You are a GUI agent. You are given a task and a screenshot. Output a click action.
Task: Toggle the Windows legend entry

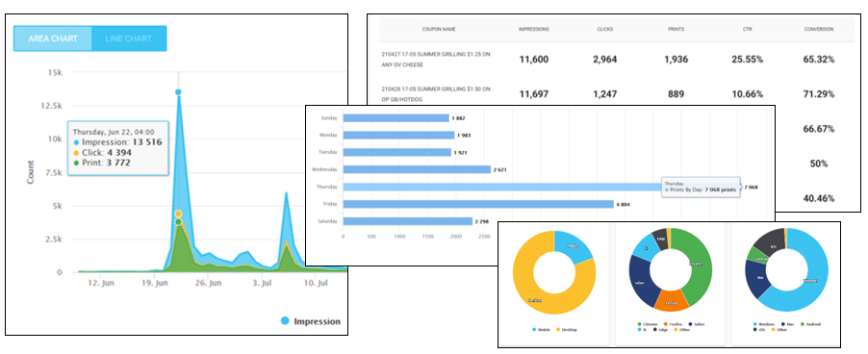[x=764, y=324]
